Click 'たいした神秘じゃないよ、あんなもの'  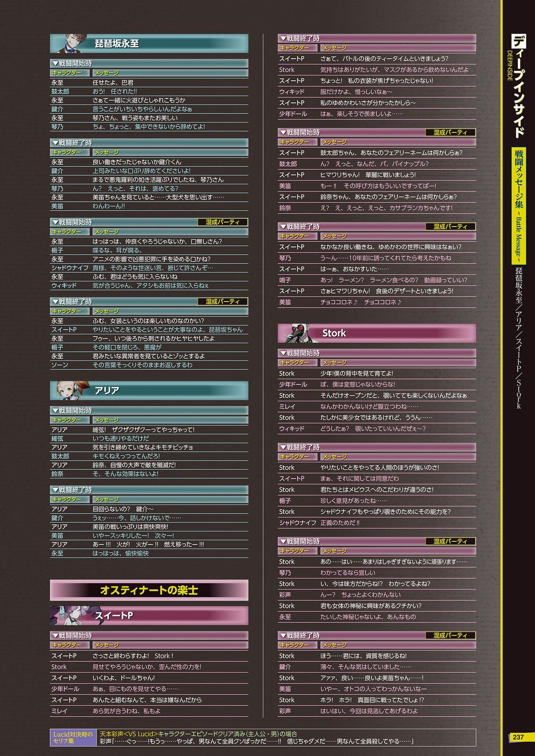coord(368,617)
